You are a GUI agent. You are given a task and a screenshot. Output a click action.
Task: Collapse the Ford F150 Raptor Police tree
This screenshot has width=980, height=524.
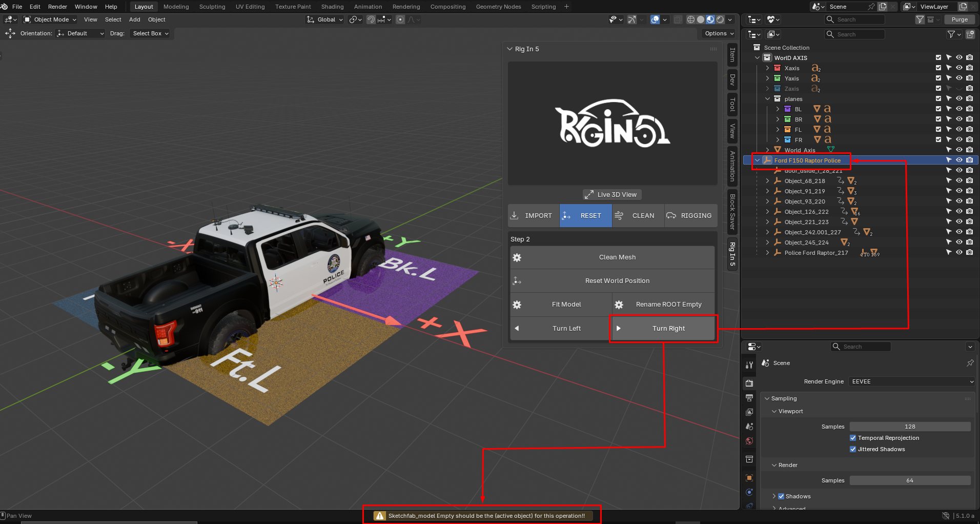[758, 160]
